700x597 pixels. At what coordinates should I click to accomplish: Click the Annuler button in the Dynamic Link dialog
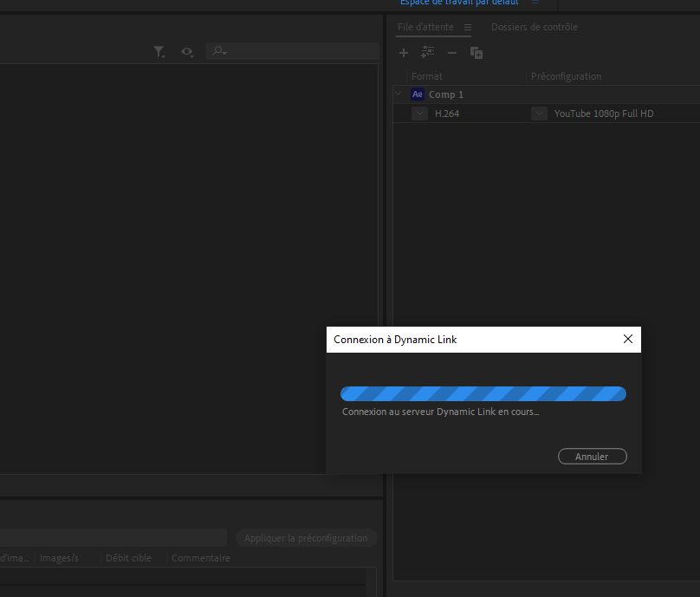(593, 457)
